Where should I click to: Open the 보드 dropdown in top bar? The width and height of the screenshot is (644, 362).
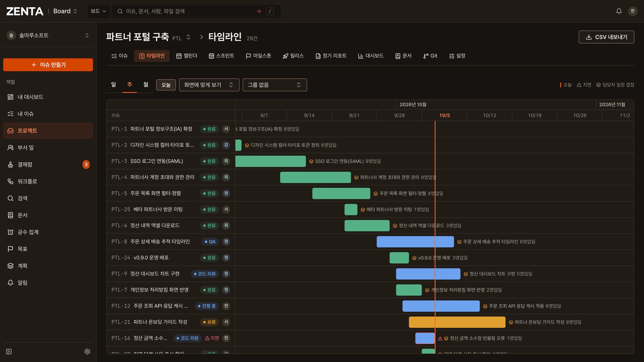[x=98, y=11]
